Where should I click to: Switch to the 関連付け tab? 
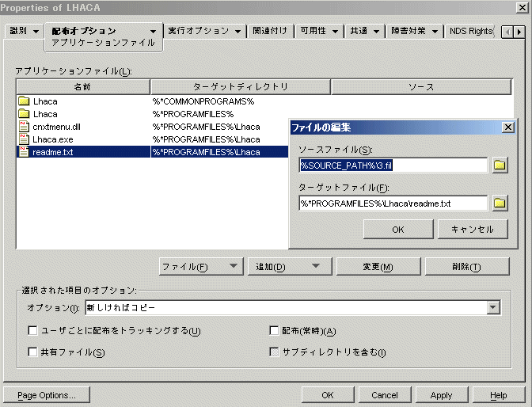click(x=270, y=31)
